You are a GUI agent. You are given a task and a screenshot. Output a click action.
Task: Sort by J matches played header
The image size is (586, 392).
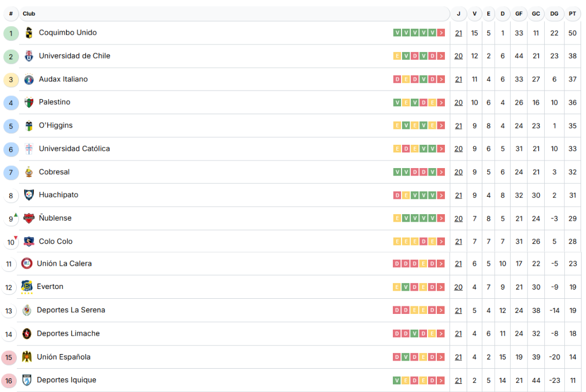458,14
